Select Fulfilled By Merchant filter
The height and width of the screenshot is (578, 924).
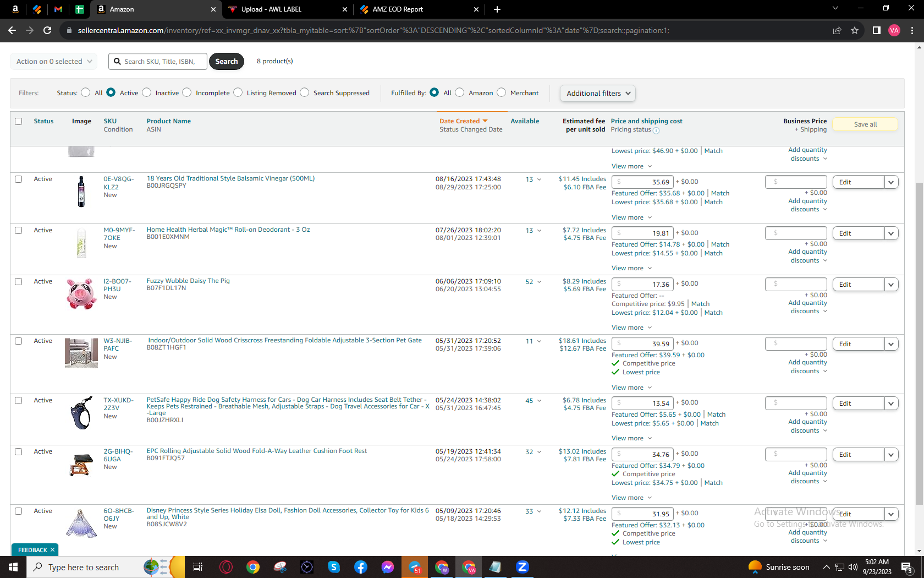click(x=502, y=92)
